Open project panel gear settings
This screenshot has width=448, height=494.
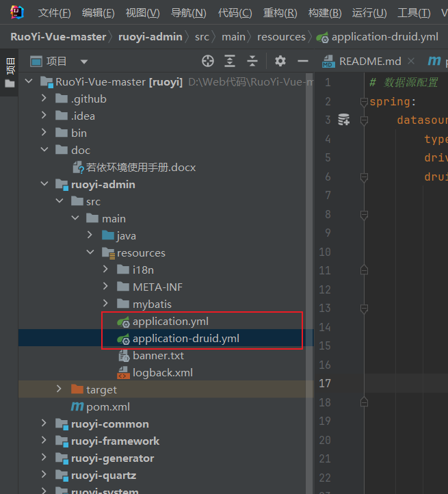[280, 61]
